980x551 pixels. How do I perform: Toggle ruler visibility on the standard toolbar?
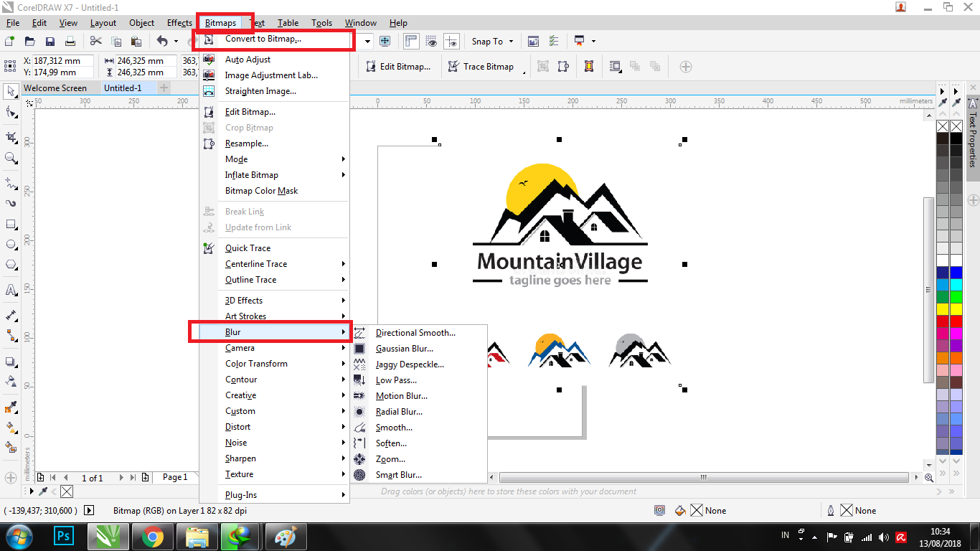pos(411,41)
